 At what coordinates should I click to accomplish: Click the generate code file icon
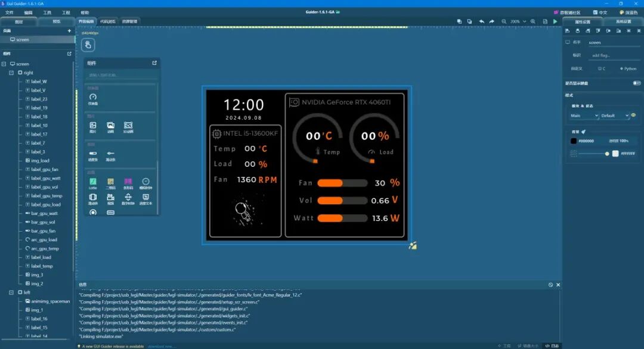(x=545, y=21)
